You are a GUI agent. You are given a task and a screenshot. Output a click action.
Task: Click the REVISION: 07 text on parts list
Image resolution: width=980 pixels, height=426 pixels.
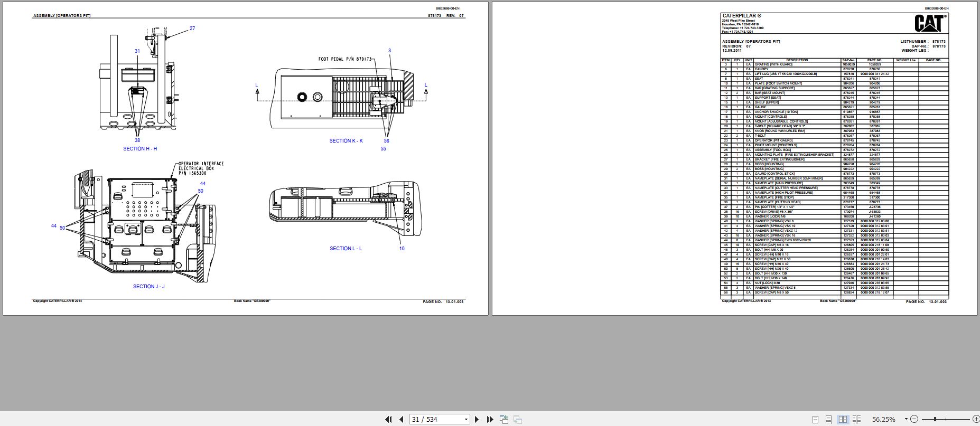(736, 46)
